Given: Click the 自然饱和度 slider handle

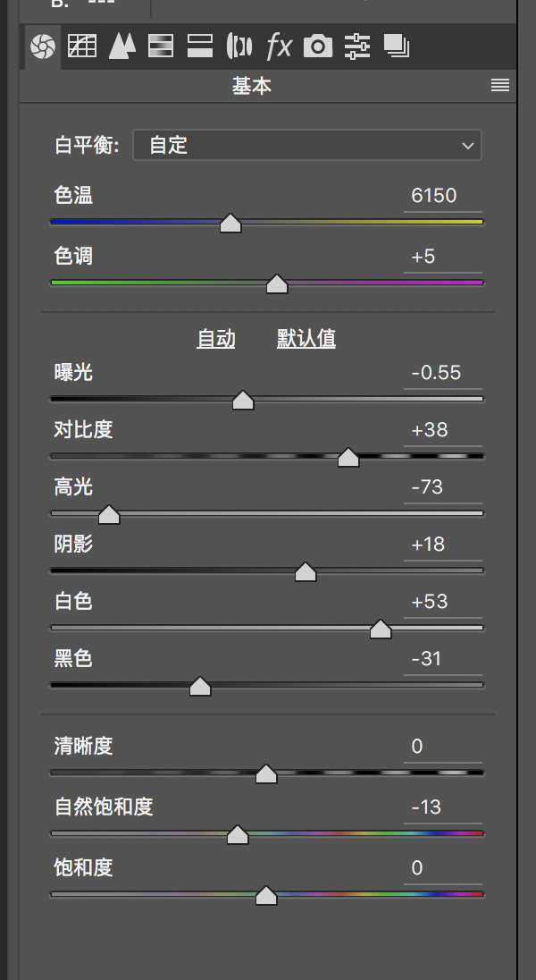Looking at the screenshot, I should pyautogui.click(x=237, y=835).
